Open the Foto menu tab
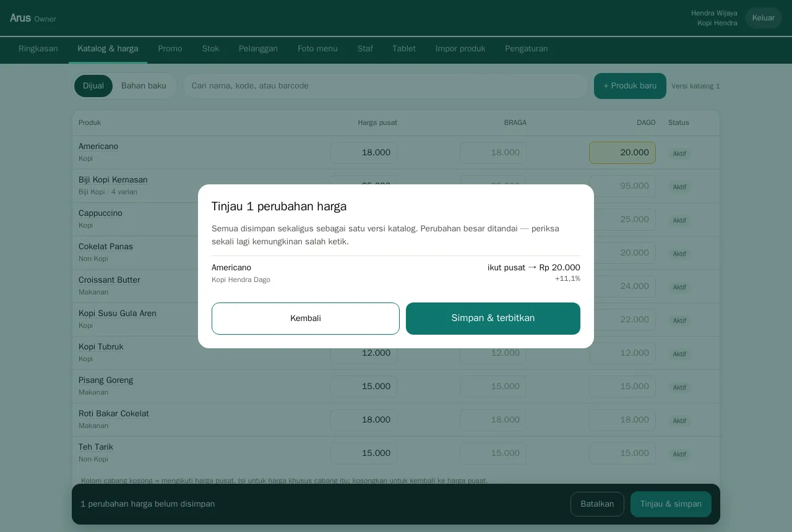The width and height of the screenshot is (792, 532). pyautogui.click(x=317, y=49)
